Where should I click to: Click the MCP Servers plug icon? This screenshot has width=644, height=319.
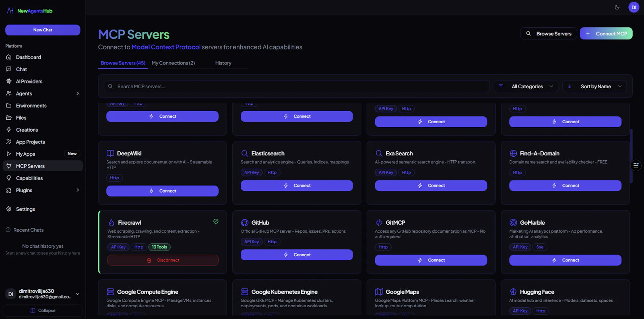coord(9,166)
